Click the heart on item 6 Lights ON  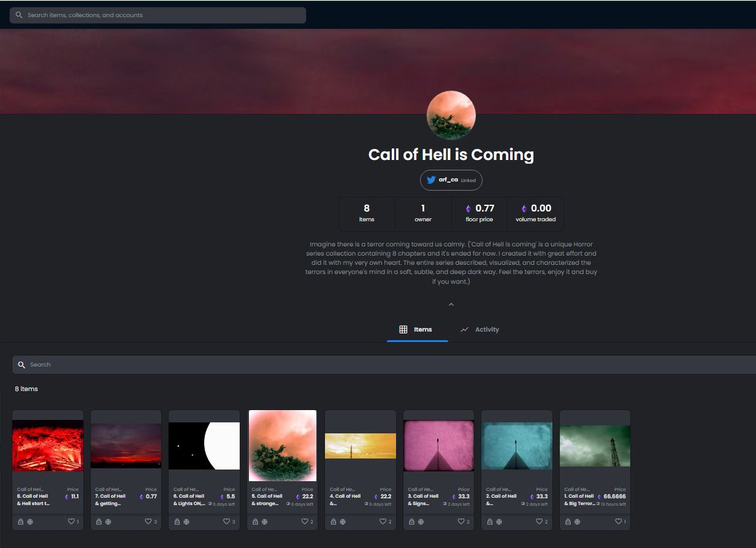pyautogui.click(x=227, y=522)
